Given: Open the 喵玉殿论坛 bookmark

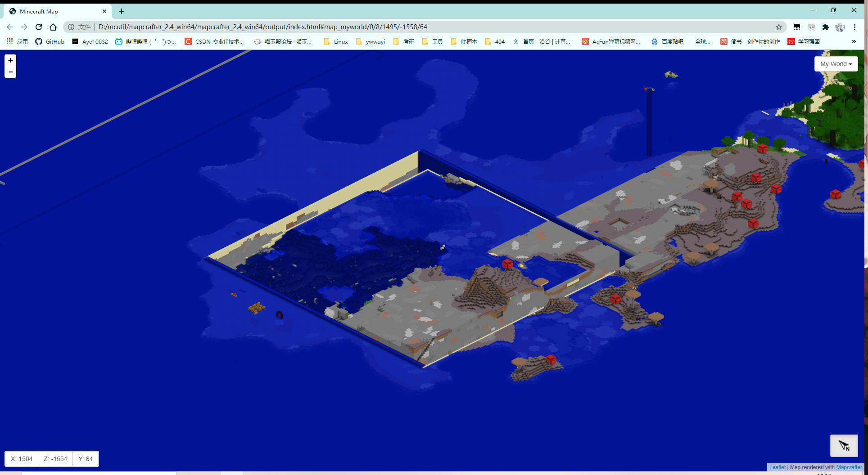Looking at the screenshot, I should pyautogui.click(x=283, y=41).
